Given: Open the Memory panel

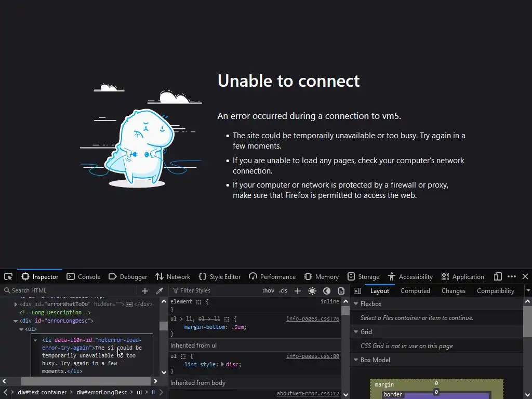Looking at the screenshot, I should 322,276.
